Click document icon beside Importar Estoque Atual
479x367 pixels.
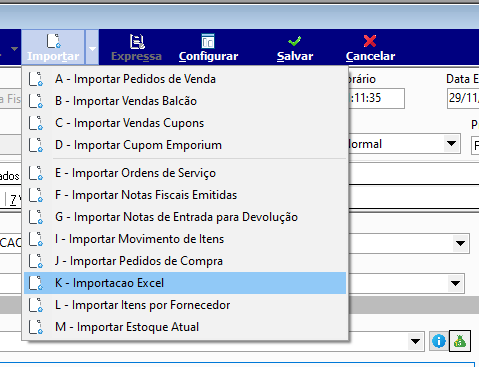coord(36,327)
